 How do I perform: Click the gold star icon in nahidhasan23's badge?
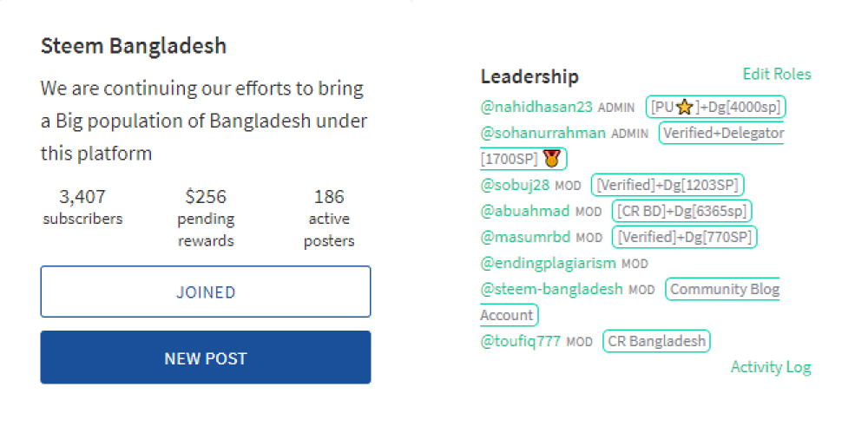click(x=685, y=107)
